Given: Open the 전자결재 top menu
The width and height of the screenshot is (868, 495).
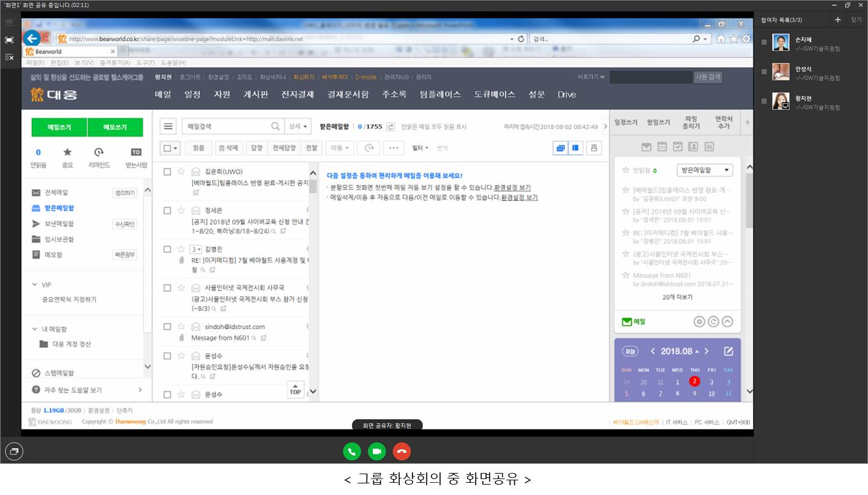Looking at the screenshot, I should pos(297,95).
